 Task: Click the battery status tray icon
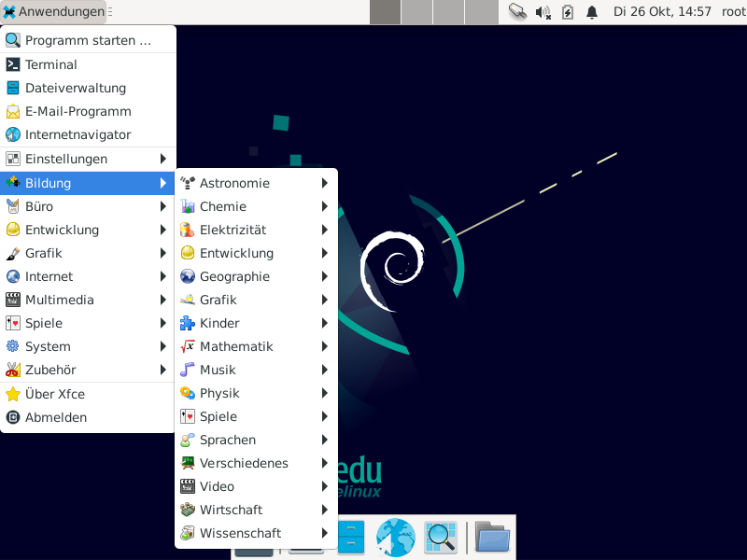567,12
